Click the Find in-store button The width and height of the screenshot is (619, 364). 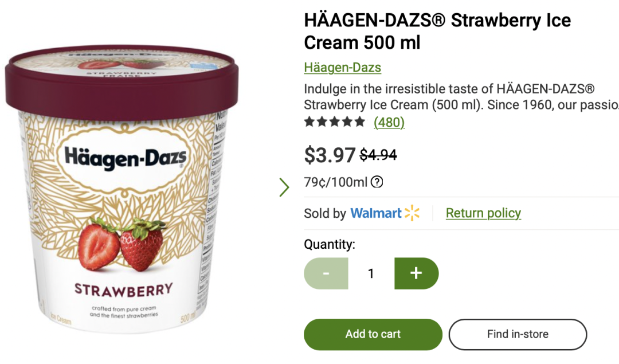pyautogui.click(x=518, y=334)
